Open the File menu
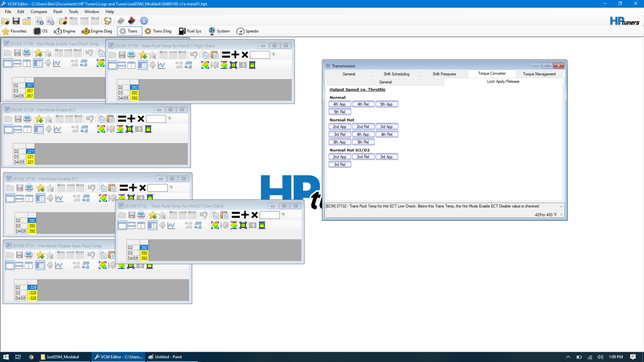This screenshot has height=362, width=644. 8,12
